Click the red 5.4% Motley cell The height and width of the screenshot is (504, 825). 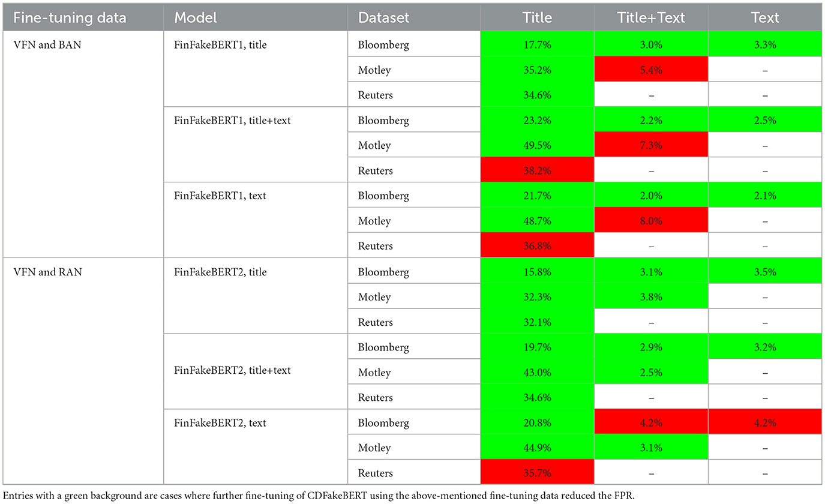(x=651, y=70)
